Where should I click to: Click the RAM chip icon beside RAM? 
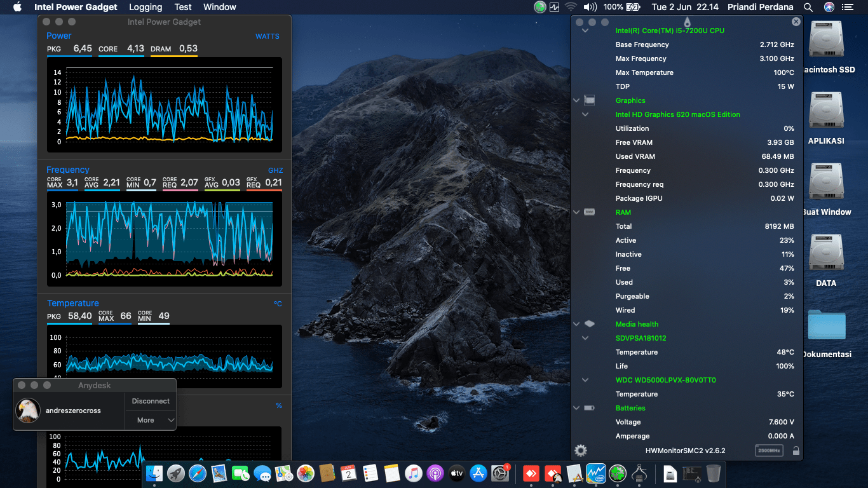tap(589, 212)
